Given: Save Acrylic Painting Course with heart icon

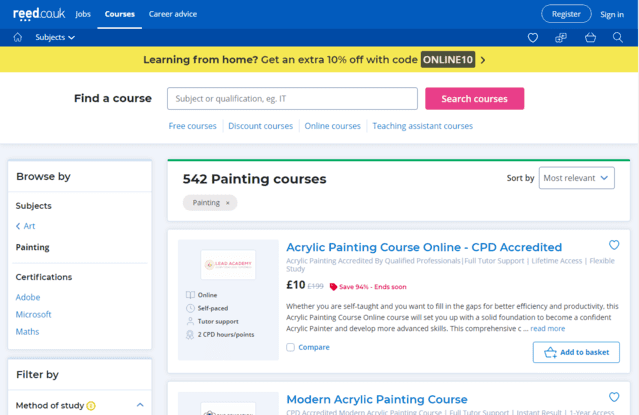Looking at the screenshot, I should click(614, 245).
